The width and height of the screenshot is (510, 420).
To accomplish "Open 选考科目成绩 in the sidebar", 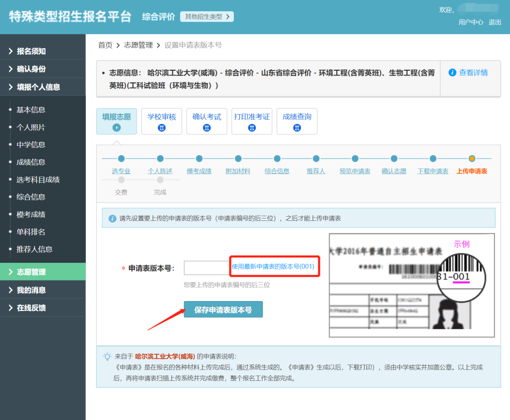I will 38,180.
